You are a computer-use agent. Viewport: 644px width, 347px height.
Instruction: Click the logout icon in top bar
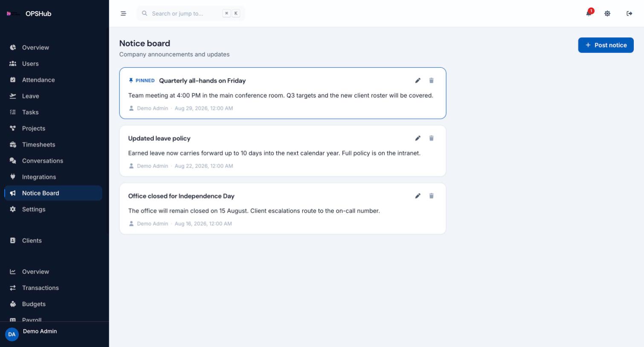tap(629, 14)
